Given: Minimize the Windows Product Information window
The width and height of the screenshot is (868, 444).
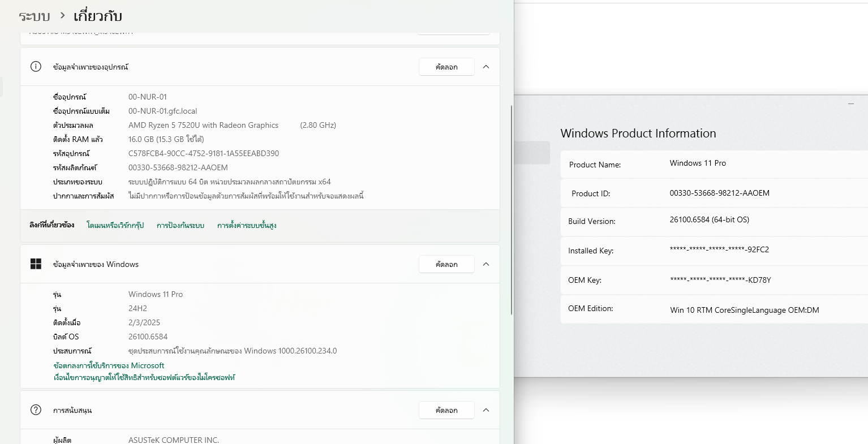Looking at the screenshot, I should [850, 104].
